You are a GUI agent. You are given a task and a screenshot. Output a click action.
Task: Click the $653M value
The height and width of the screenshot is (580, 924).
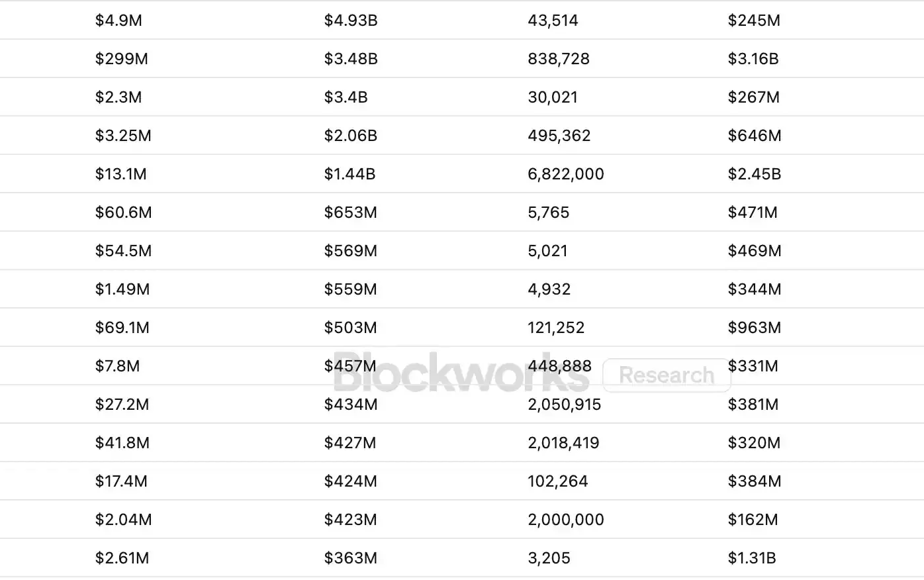click(x=351, y=213)
